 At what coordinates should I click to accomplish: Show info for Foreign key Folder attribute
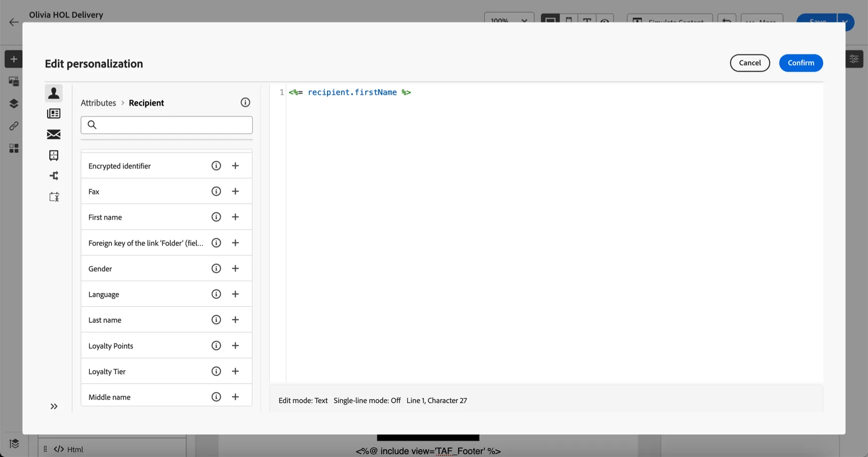(216, 243)
